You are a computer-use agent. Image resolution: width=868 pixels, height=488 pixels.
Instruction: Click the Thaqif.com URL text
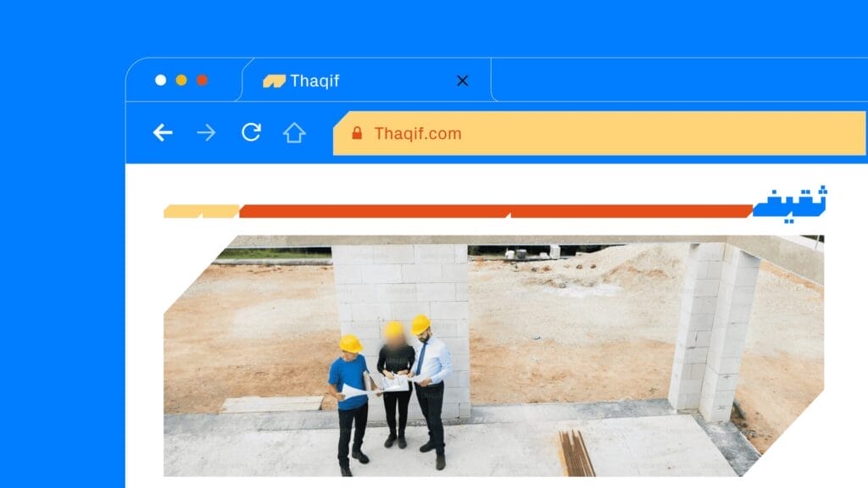417,133
